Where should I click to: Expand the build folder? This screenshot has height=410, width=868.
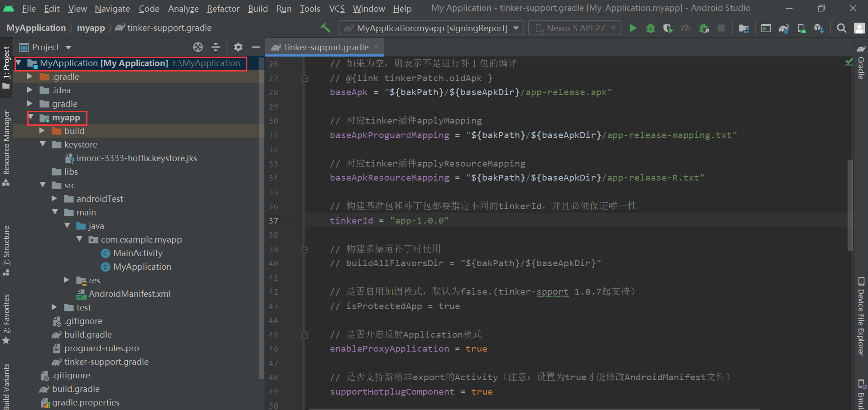(42, 131)
